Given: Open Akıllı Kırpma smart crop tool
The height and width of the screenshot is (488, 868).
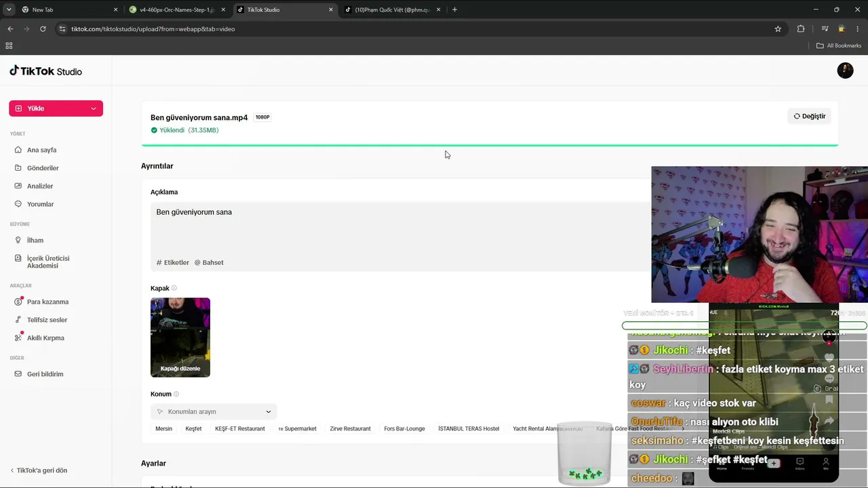Looking at the screenshot, I should click(45, 338).
